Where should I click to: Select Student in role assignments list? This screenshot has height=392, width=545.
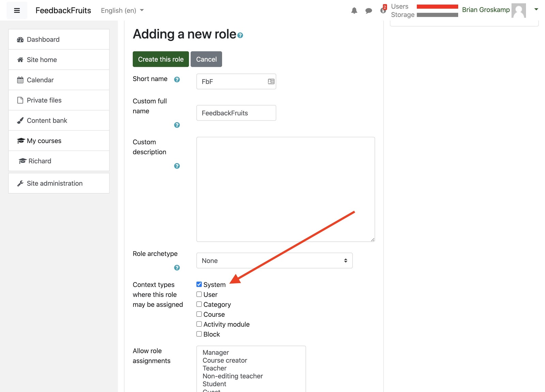pos(214,384)
